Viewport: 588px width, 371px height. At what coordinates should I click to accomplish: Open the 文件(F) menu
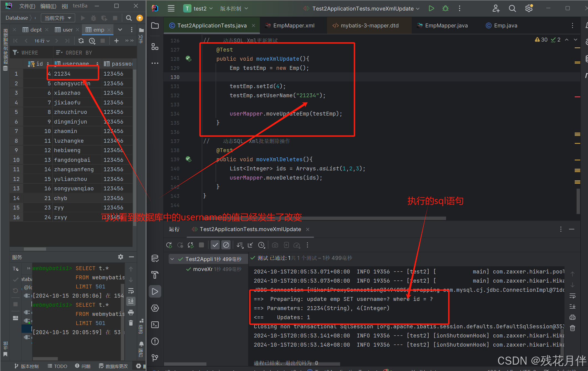tap(27, 6)
